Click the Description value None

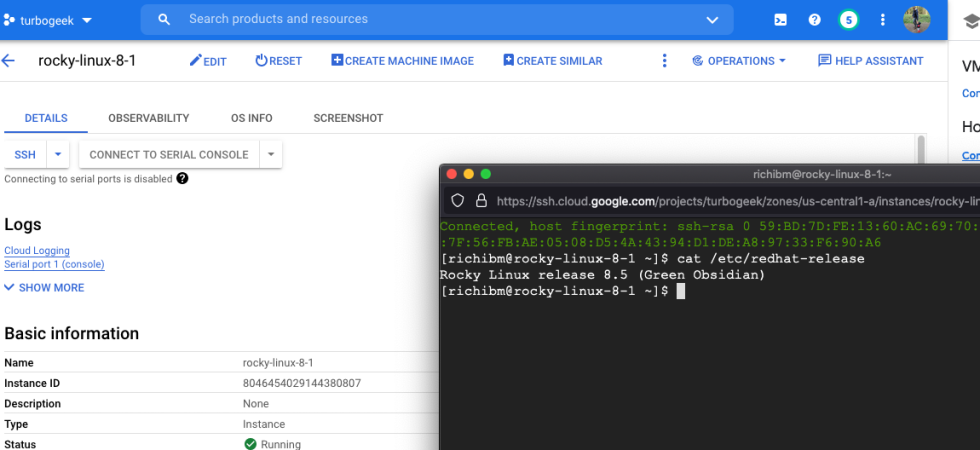[256, 404]
